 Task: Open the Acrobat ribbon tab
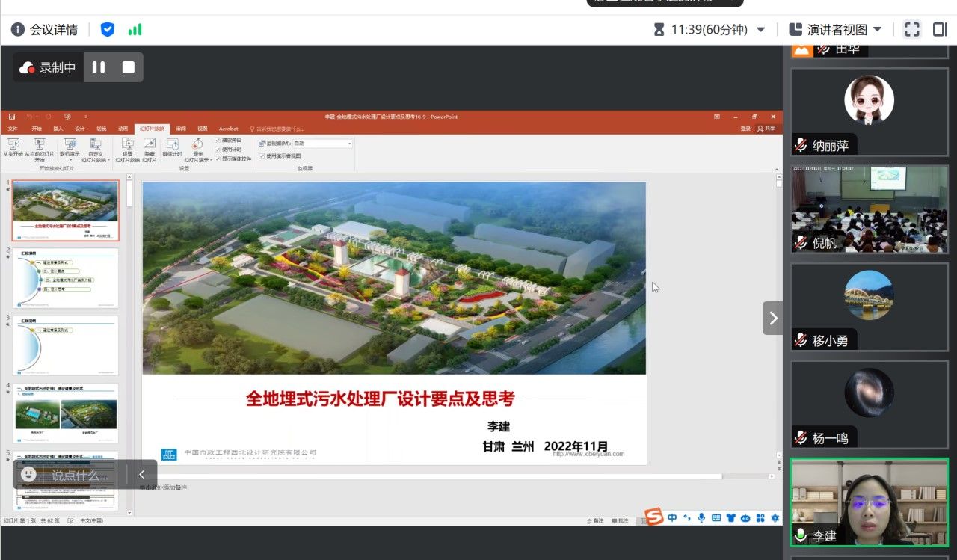pos(228,129)
